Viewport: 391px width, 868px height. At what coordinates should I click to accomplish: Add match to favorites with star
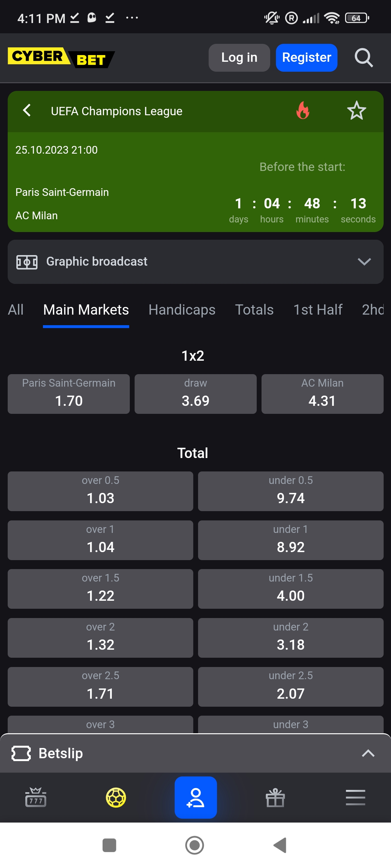coord(356,110)
